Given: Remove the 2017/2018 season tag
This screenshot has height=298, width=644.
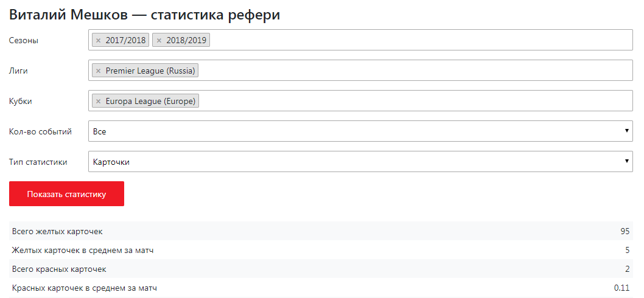Looking at the screenshot, I should click(x=98, y=41).
